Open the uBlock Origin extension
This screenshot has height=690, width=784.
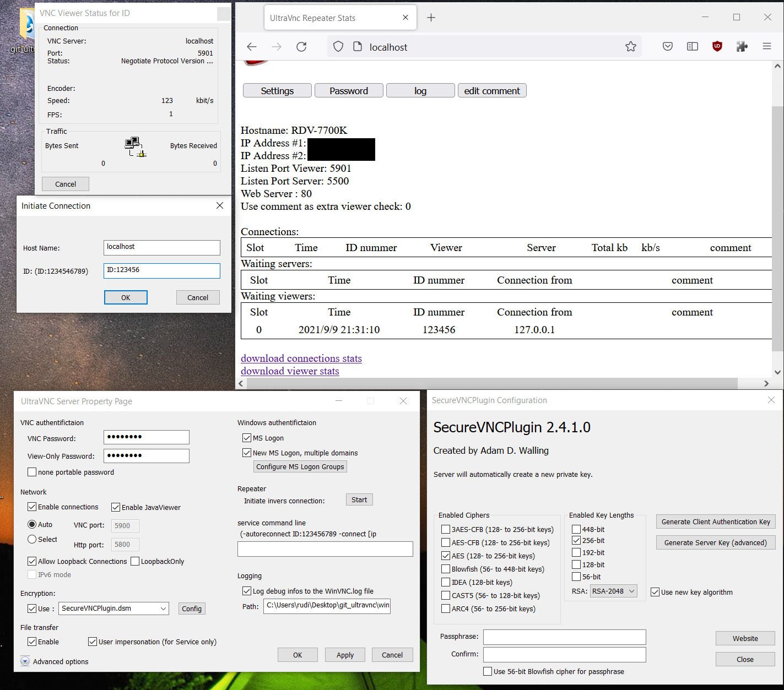click(x=717, y=47)
